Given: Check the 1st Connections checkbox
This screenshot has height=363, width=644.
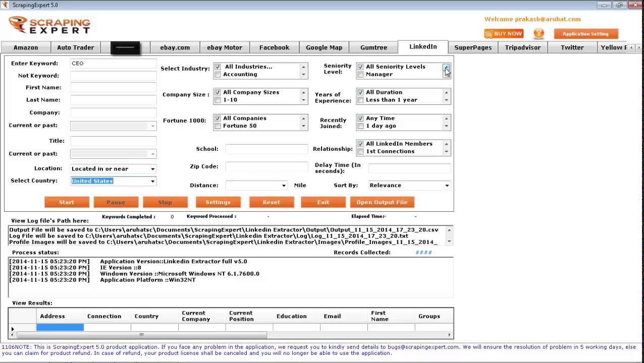Looking at the screenshot, I should pyautogui.click(x=360, y=152).
